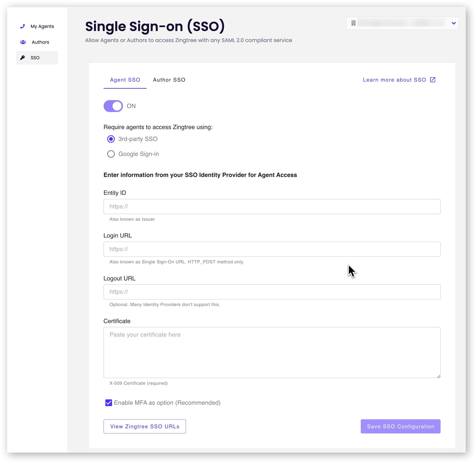Click the 'Also known as Issuer' hint
This screenshot has width=476, height=463.
point(132,219)
